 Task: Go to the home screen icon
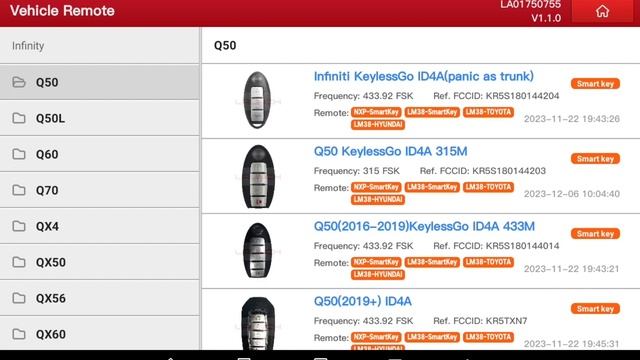(602, 11)
